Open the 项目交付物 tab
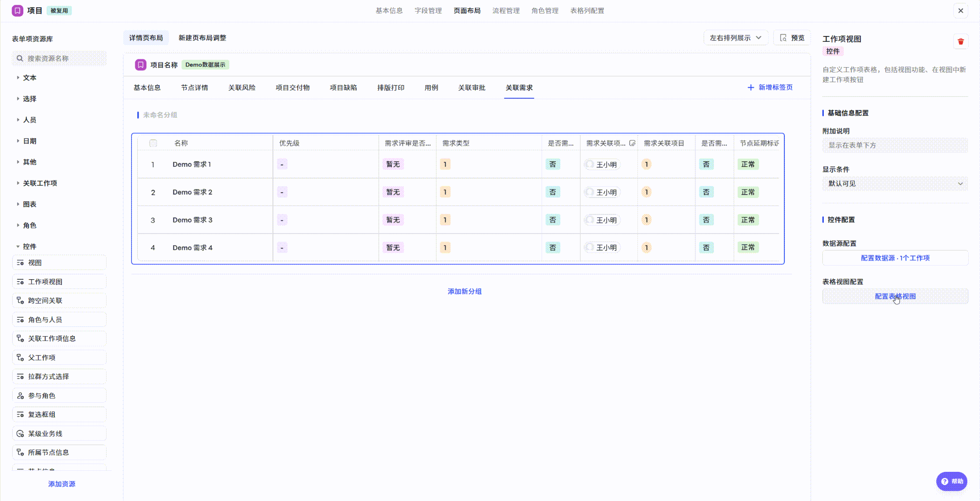This screenshot has height=501, width=980. tap(293, 88)
